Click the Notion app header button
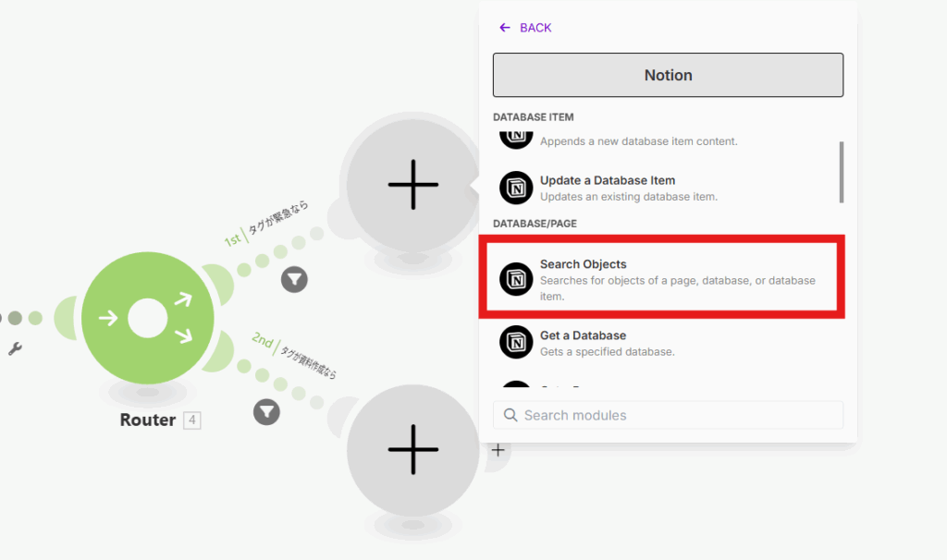947x560 pixels. pyautogui.click(x=668, y=75)
